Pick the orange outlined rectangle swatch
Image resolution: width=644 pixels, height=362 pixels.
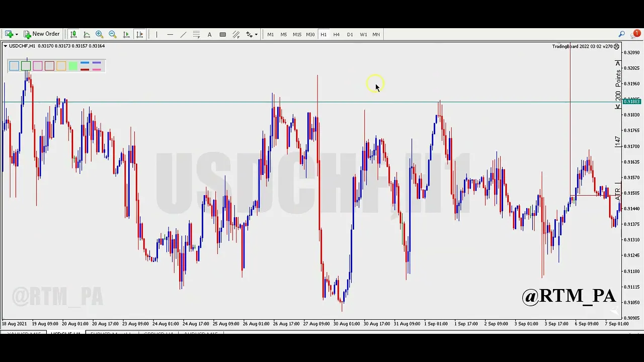[61, 66]
